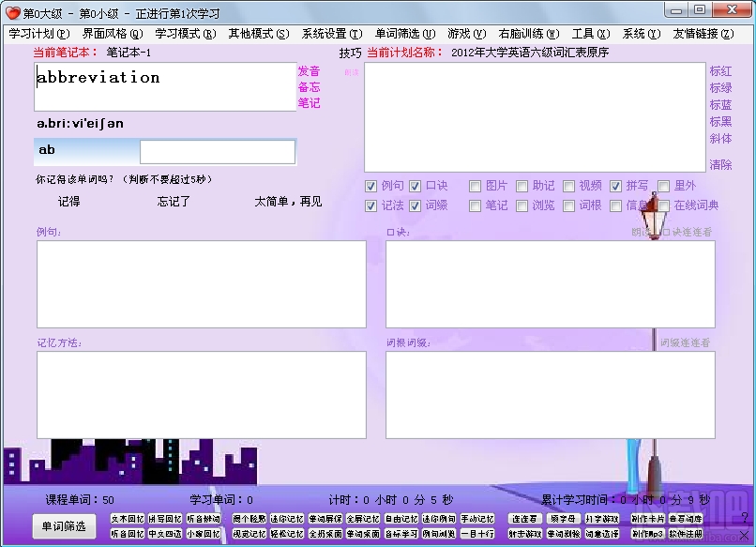The image size is (756, 547).
Task: Click the spelling input field next to ab
Action: coord(218,152)
